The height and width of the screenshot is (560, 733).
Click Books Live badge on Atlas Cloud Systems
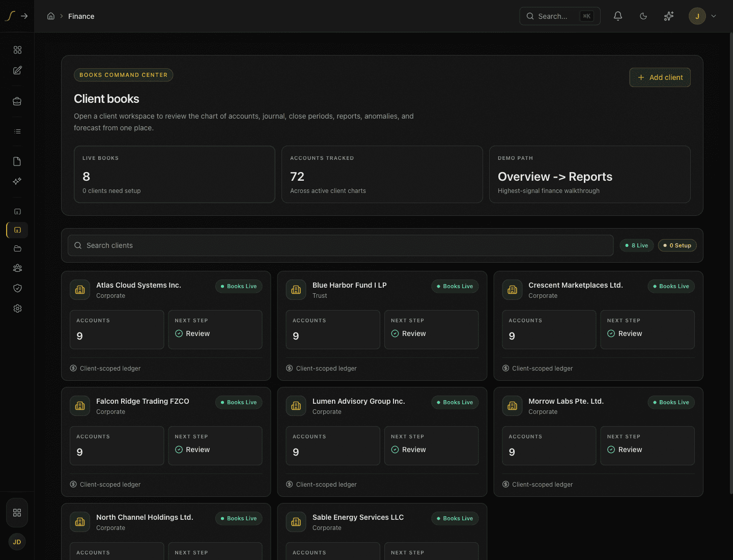pos(239,286)
